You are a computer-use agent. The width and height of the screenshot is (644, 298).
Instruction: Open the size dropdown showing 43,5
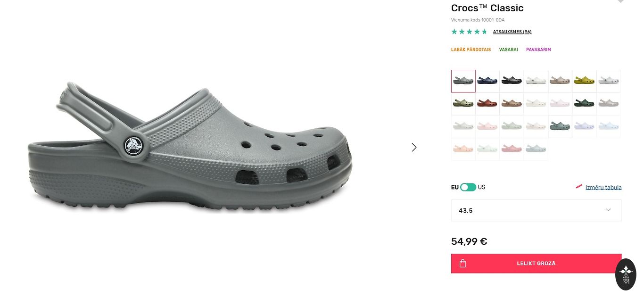[x=536, y=210]
